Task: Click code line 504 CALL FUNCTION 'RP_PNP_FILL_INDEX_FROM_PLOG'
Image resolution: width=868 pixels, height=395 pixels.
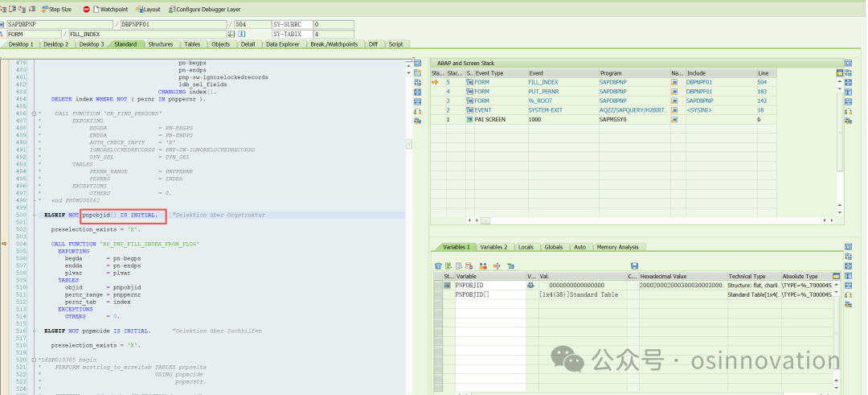Action: pos(125,244)
